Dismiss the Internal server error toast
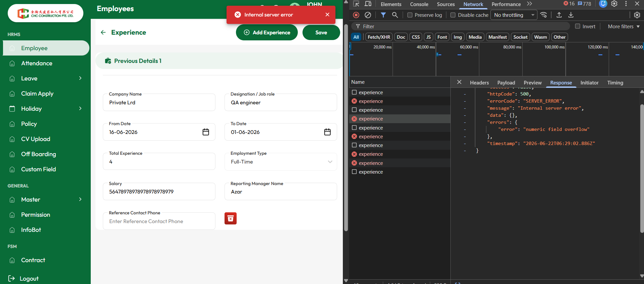This screenshot has height=284, width=644. [327, 14]
